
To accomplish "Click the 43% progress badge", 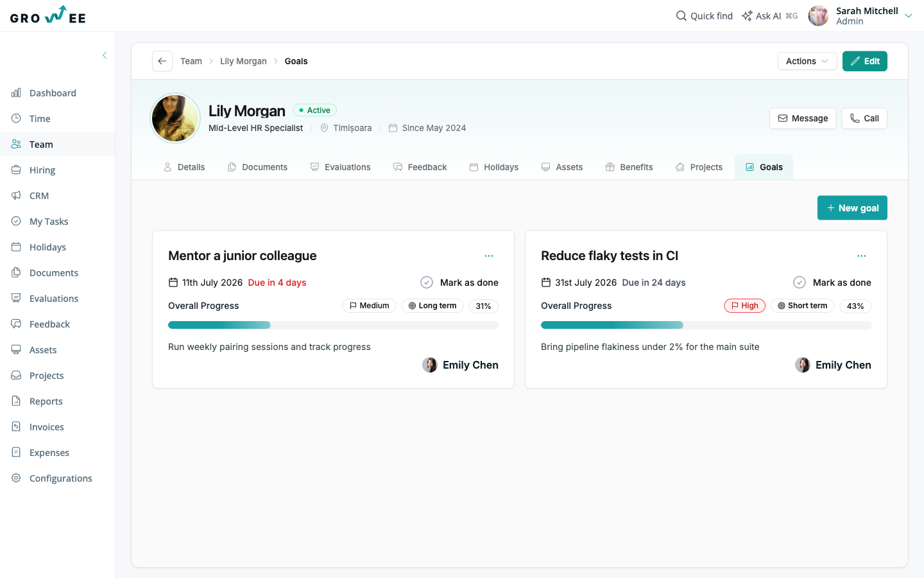I will point(855,306).
